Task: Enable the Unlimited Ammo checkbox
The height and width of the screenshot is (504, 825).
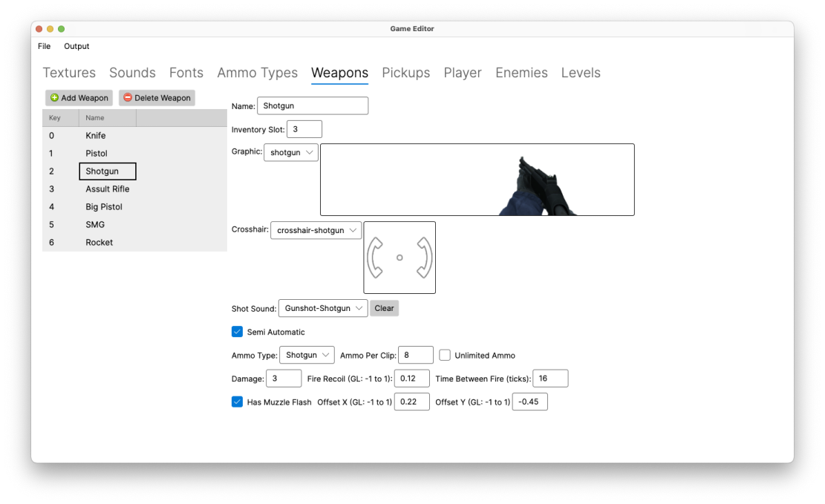Action: [445, 355]
